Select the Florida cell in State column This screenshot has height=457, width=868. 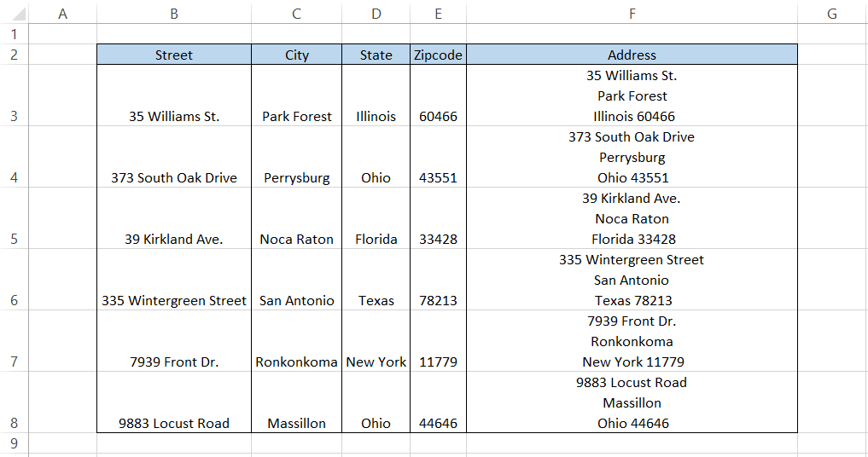[x=376, y=239]
